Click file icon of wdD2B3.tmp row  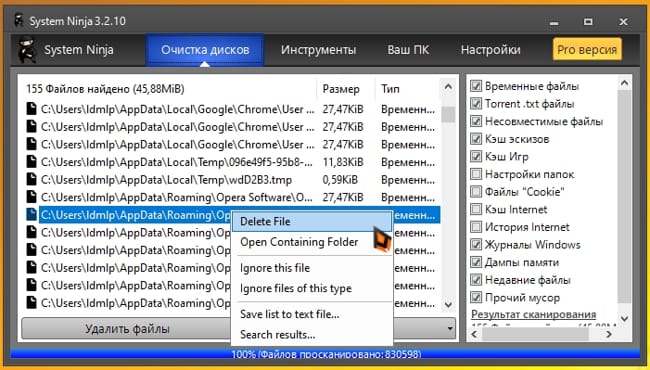coord(32,179)
